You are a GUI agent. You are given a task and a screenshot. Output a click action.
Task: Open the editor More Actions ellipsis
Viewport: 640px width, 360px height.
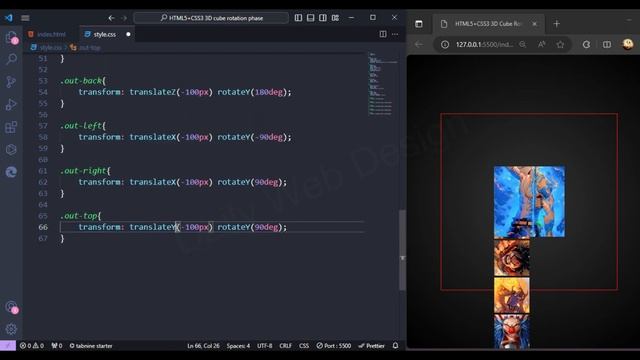[395, 34]
